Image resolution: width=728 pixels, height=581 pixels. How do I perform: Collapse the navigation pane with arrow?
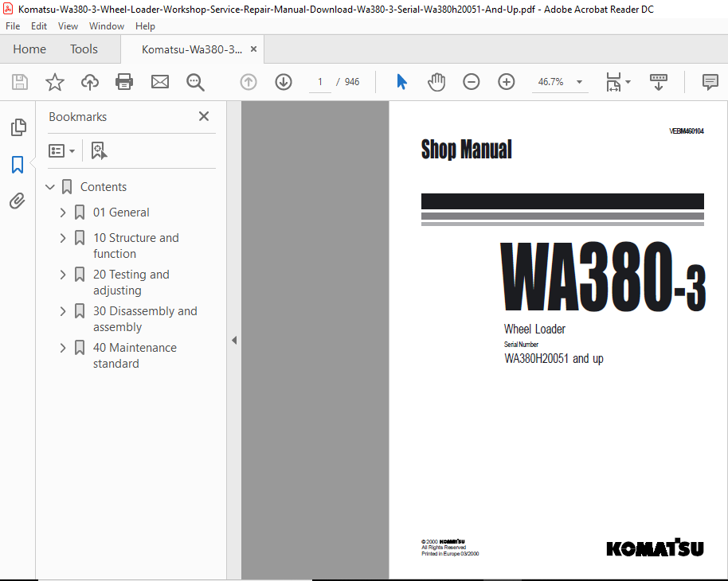[x=234, y=340]
